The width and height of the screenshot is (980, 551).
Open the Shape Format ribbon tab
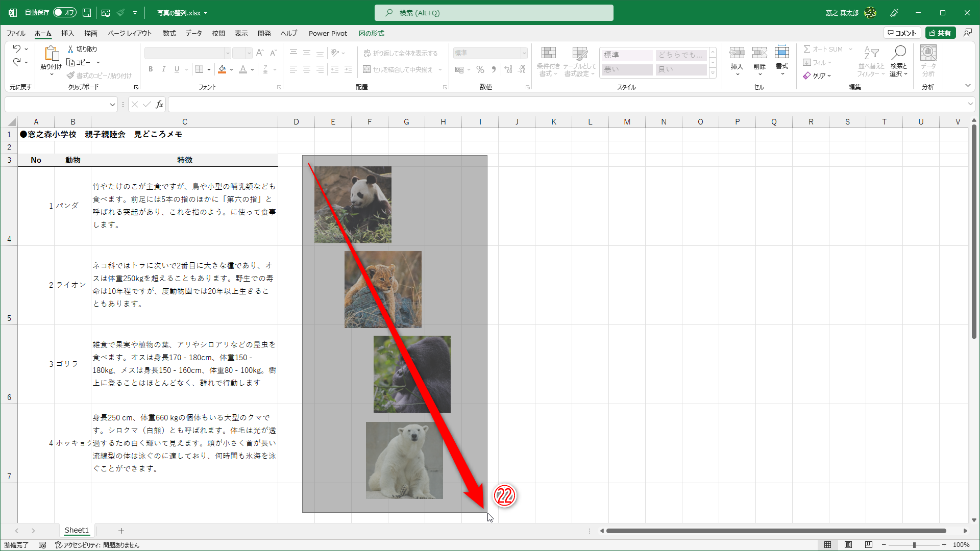371,34
